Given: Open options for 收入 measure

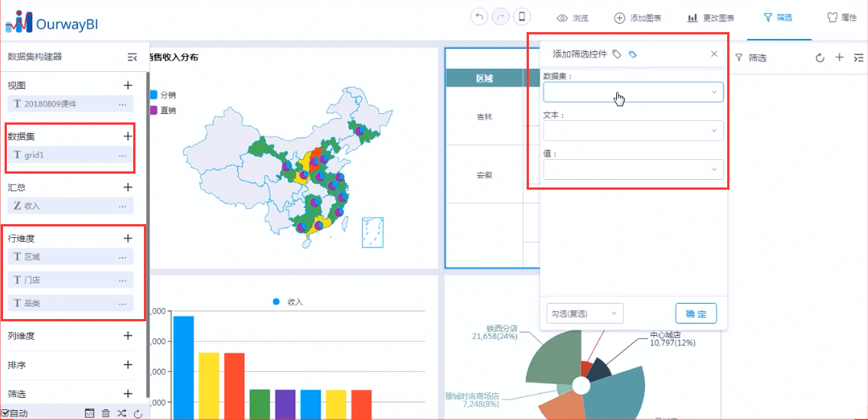Looking at the screenshot, I should pyautogui.click(x=122, y=207).
